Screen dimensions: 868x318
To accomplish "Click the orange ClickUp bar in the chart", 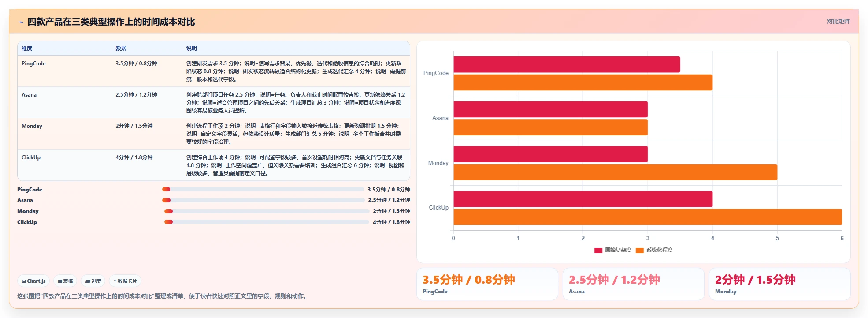I will [x=648, y=217].
